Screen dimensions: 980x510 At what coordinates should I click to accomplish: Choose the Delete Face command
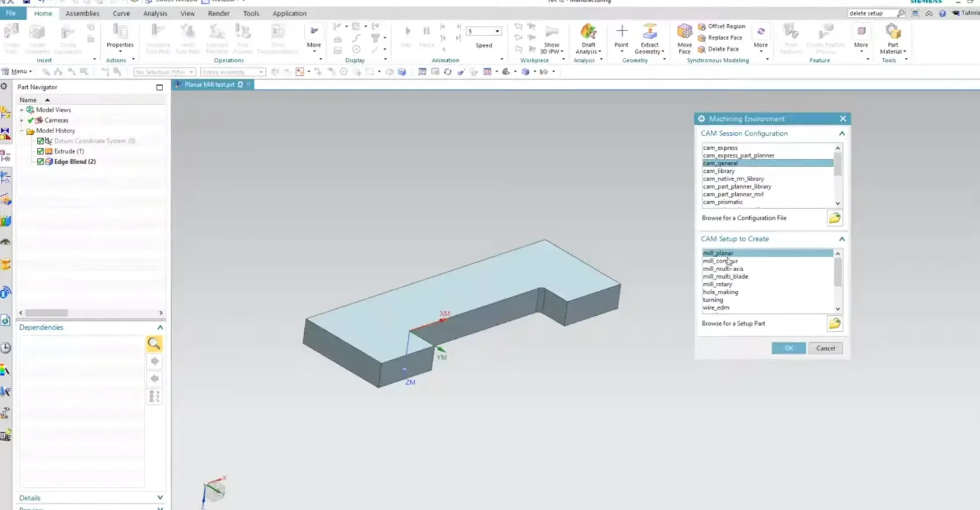(718, 49)
